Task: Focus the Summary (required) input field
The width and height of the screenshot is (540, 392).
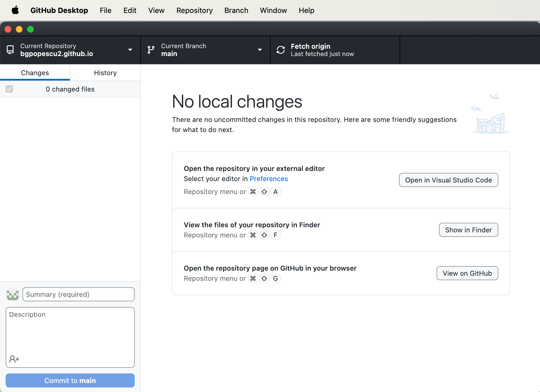Action: tap(78, 294)
